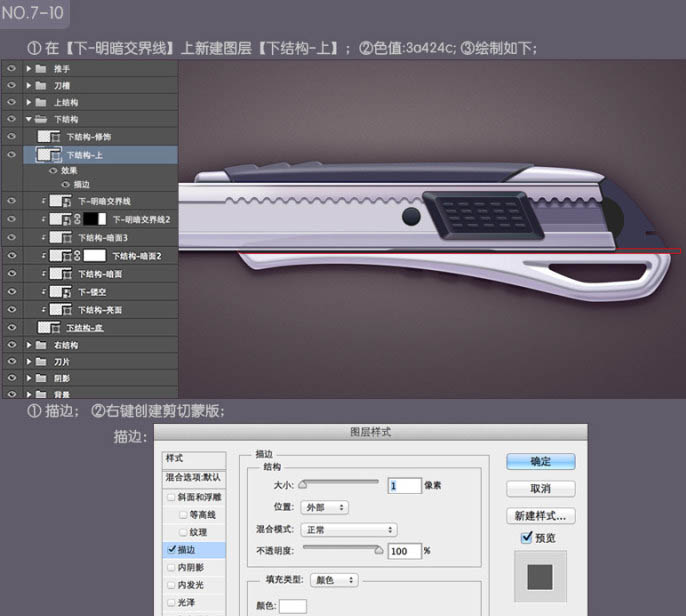Toggle visibility of the 上结构 group
Viewport: 686px width, 616px height.
pyautogui.click(x=12, y=102)
